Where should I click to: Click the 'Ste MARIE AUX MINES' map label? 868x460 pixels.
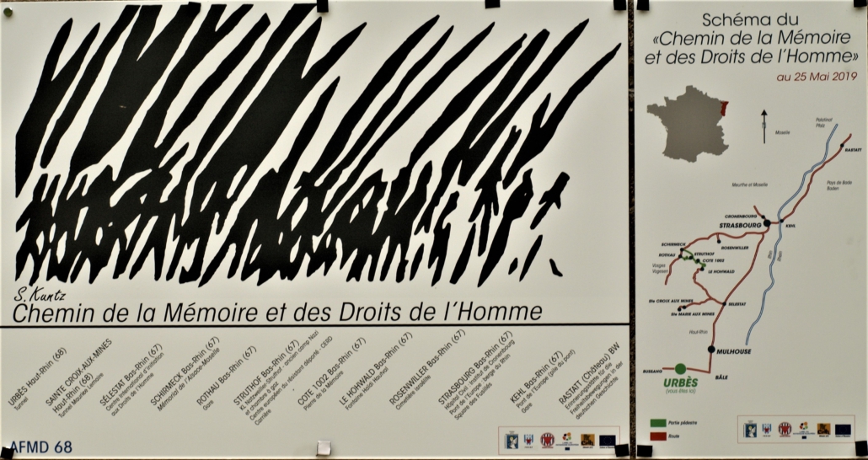pyautogui.click(x=693, y=314)
